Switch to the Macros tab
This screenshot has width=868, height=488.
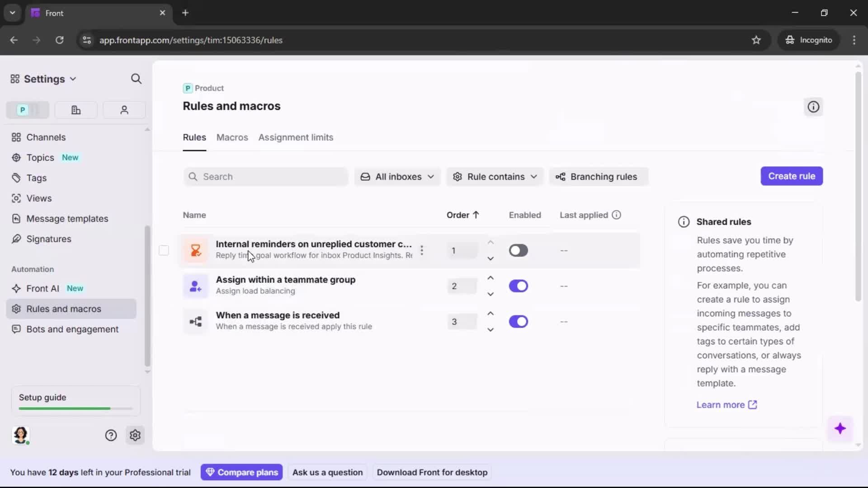point(232,138)
